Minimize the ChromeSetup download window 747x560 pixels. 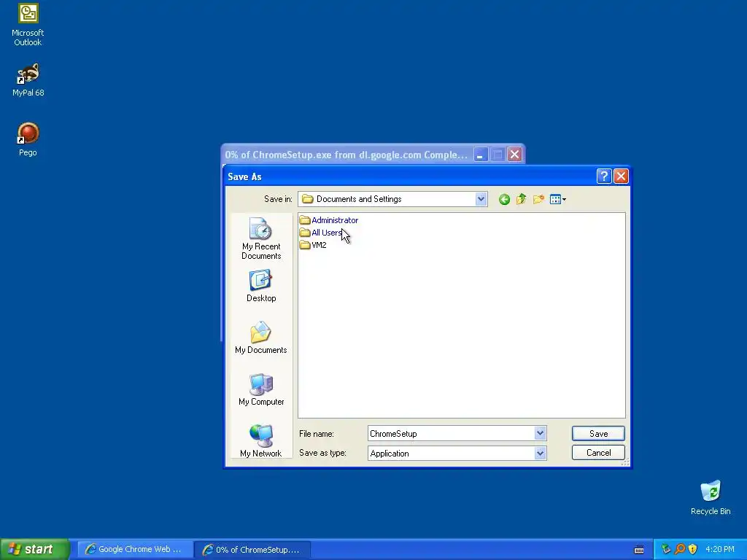[481, 155]
